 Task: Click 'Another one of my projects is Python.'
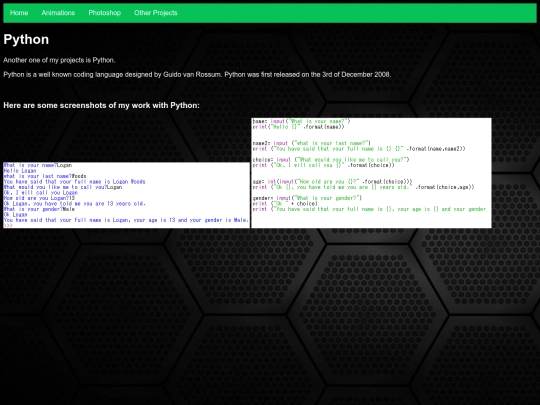click(59, 60)
